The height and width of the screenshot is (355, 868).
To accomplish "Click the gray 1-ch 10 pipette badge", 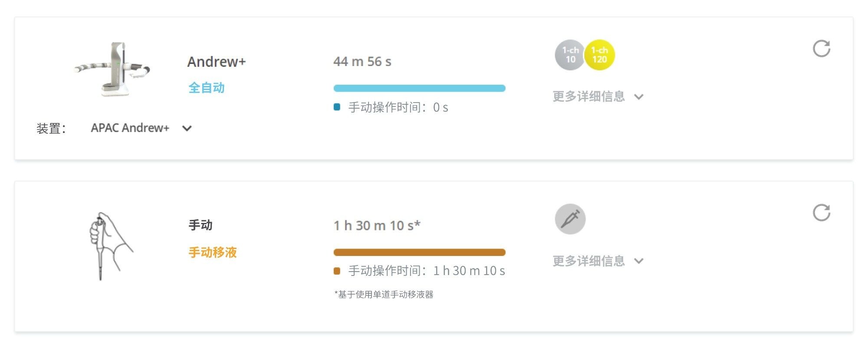I will [570, 55].
